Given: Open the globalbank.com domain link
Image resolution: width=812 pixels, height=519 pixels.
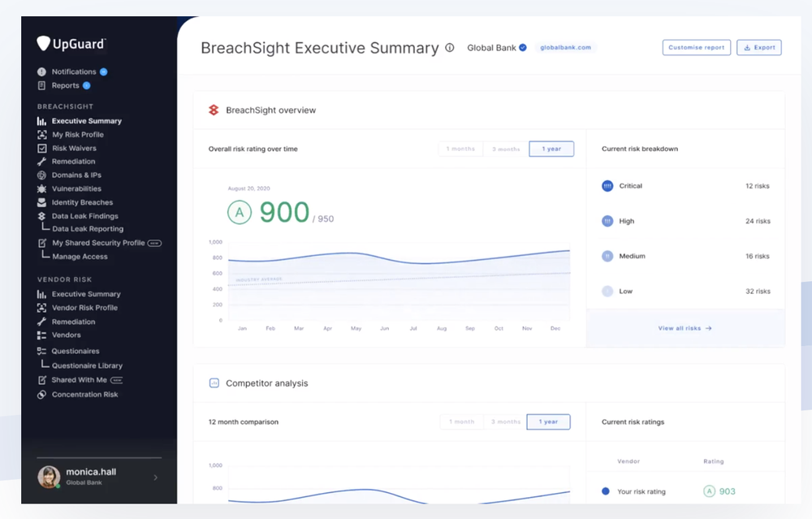Looking at the screenshot, I should tap(565, 48).
